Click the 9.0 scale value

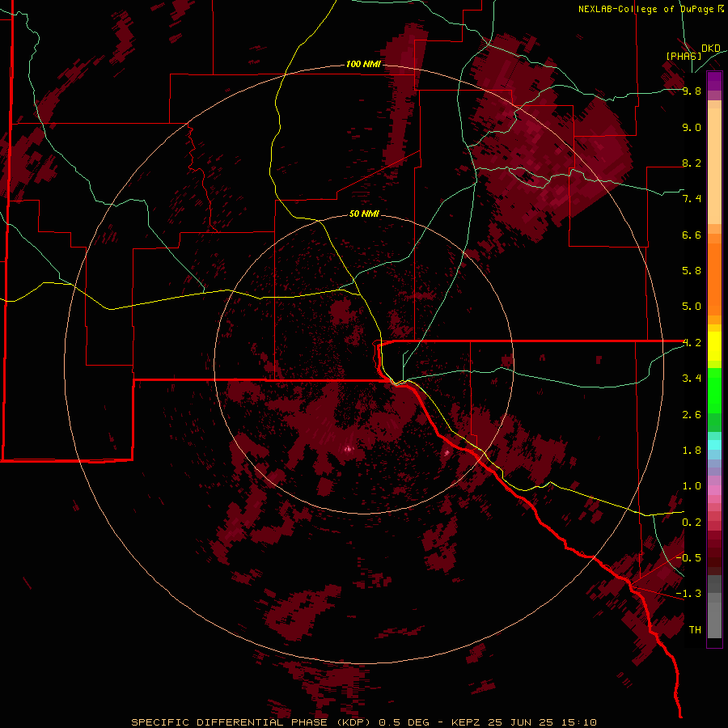coord(692,127)
